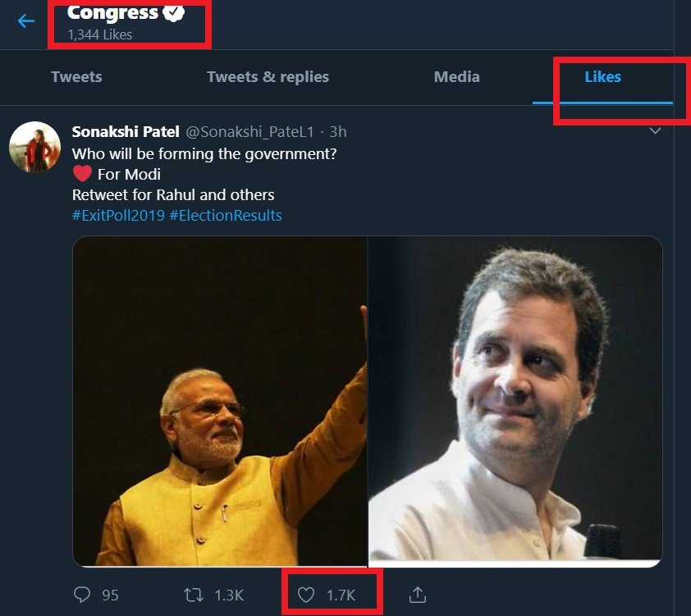691x616 pixels.
Task: Open the #ElectionResults hashtag link
Action: pos(226,216)
